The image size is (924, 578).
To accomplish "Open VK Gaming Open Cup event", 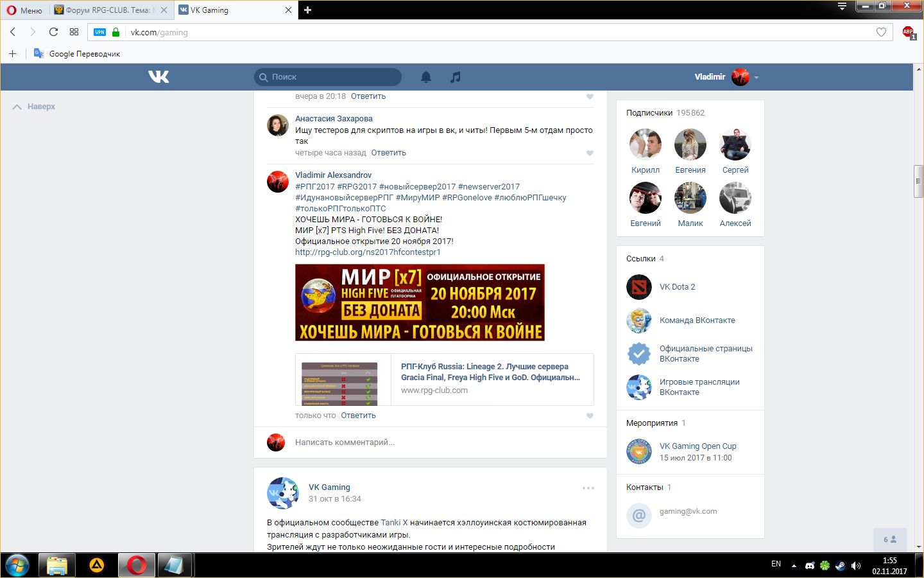I will point(698,446).
